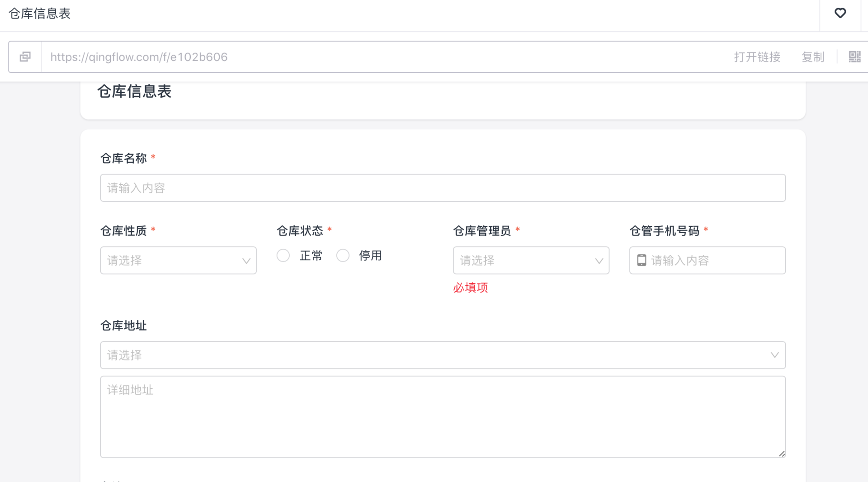This screenshot has height=482, width=868.
Task: Click 复制 to copy the URL
Action: pyautogui.click(x=813, y=57)
